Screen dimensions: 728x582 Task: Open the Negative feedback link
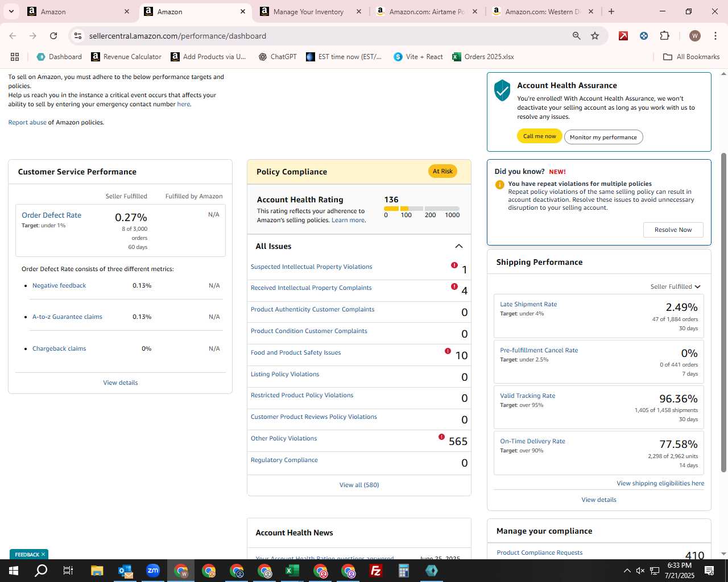(59, 285)
